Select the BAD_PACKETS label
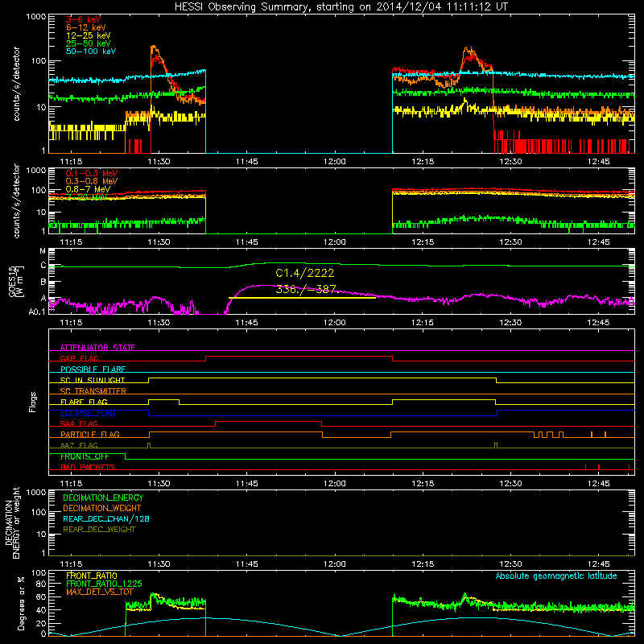Screen dimensions: 644x644 click(x=88, y=467)
